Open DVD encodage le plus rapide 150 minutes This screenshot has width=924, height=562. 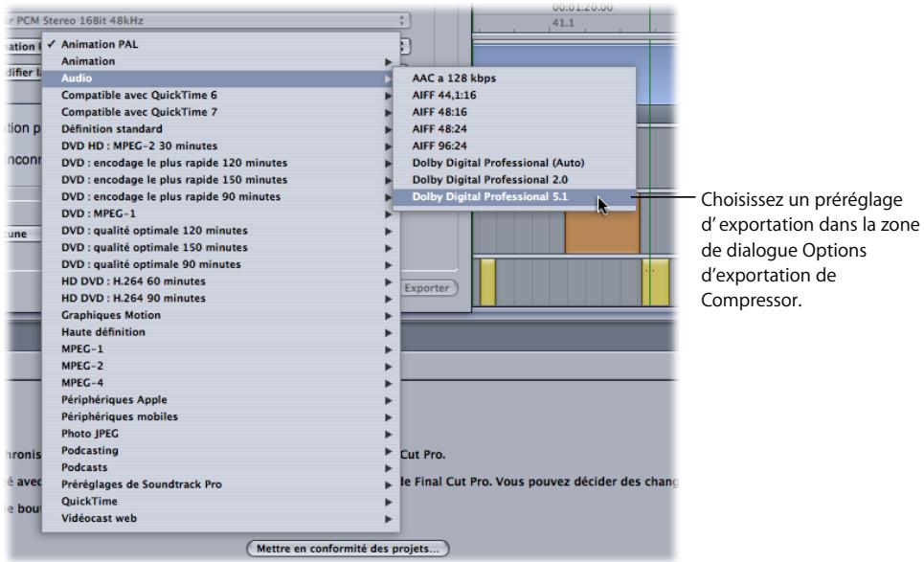(221, 180)
